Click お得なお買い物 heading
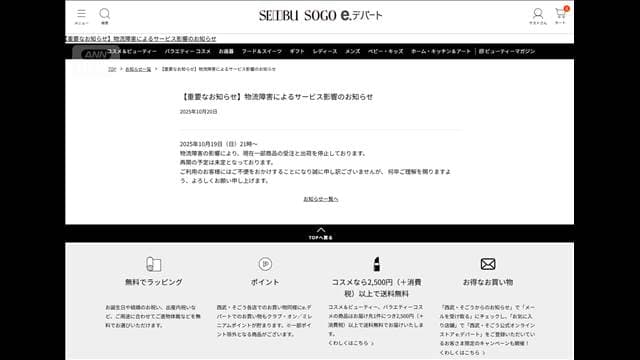The image size is (640, 360). pyautogui.click(x=488, y=282)
